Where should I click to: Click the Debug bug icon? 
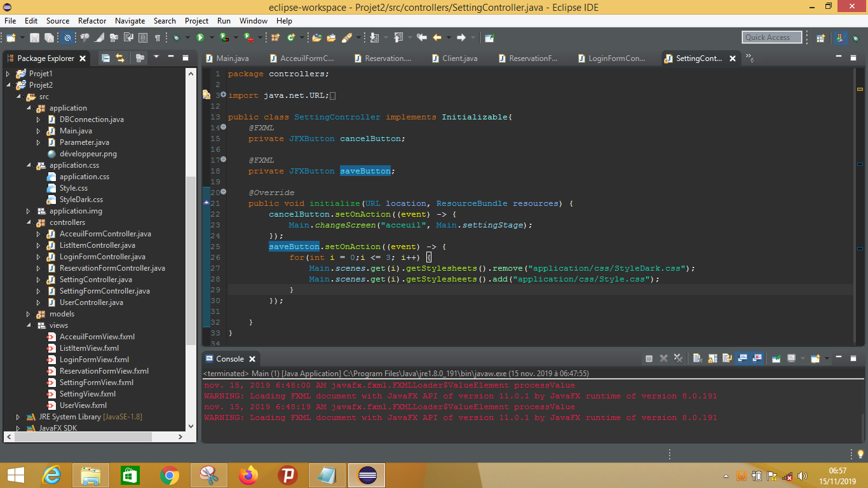(175, 37)
